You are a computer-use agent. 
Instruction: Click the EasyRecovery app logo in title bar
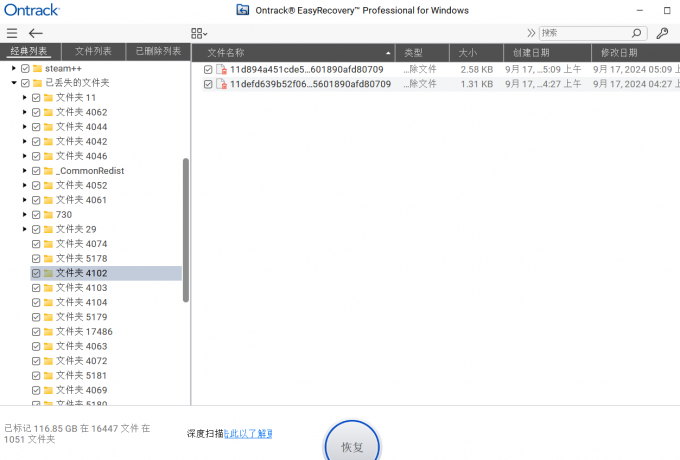pos(242,10)
